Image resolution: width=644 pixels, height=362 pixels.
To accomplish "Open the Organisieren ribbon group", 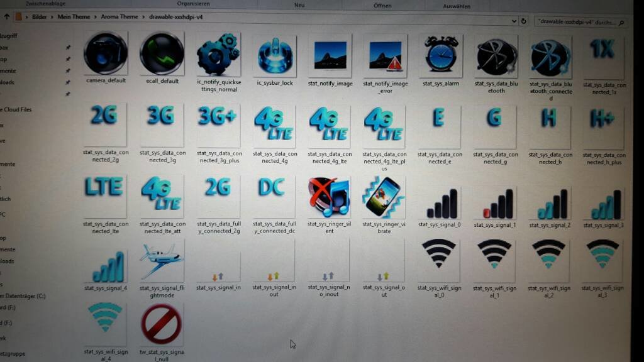I will (x=194, y=3).
